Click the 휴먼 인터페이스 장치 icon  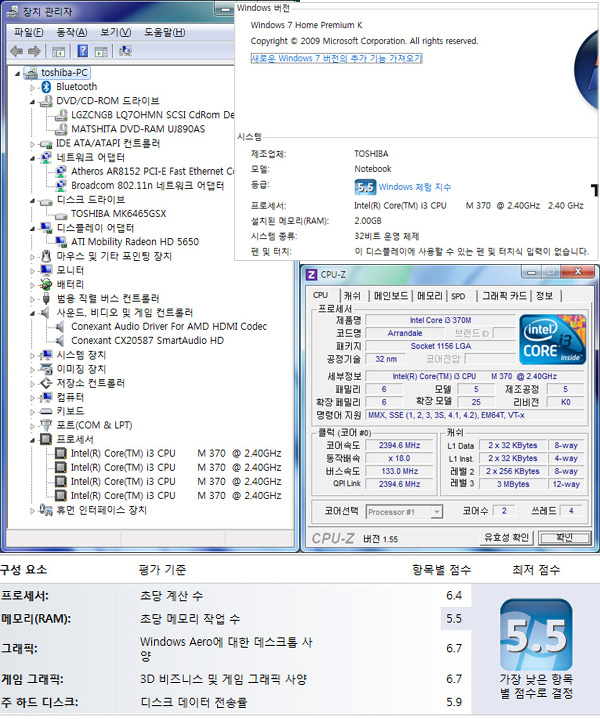tap(46, 510)
